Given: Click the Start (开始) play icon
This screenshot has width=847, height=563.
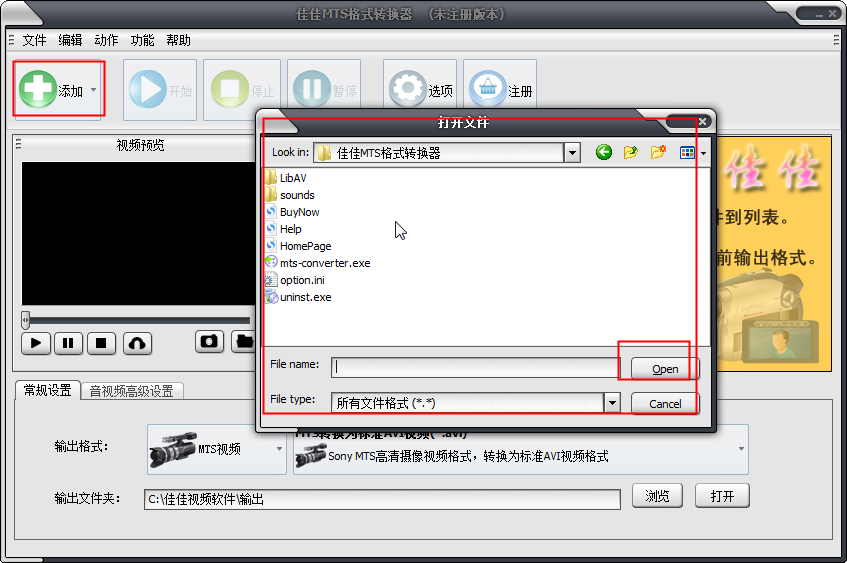Looking at the screenshot, I should [147, 89].
